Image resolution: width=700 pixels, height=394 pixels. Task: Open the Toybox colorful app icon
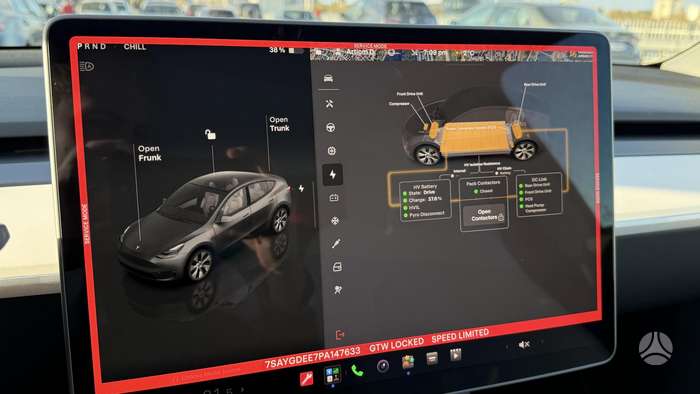click(408, 361)
